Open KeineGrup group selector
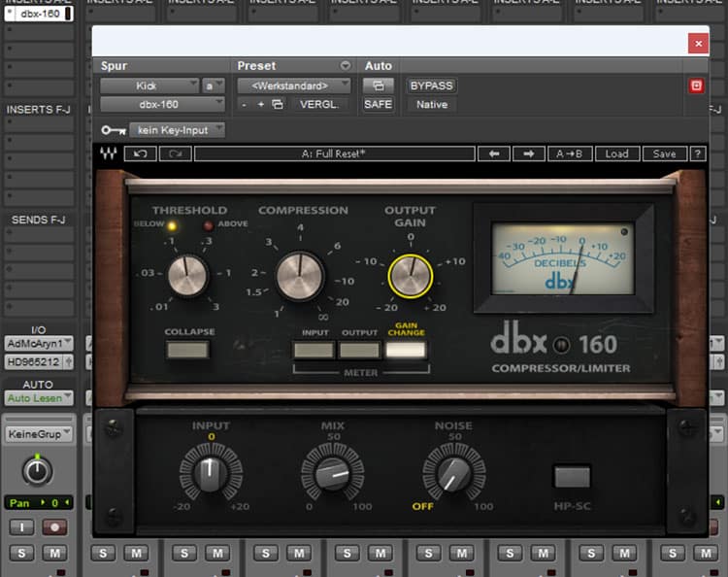Screen dimensions: 728x577 coord(39,434)
